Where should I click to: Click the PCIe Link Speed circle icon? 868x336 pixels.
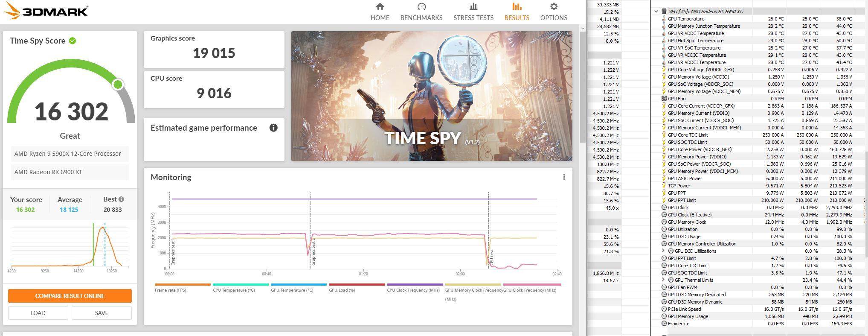pos(664,309)
